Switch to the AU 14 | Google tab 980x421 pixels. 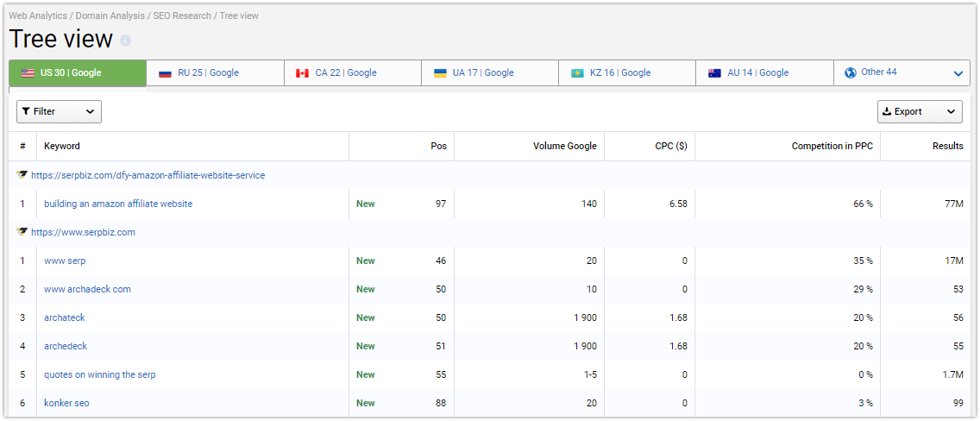765,73
